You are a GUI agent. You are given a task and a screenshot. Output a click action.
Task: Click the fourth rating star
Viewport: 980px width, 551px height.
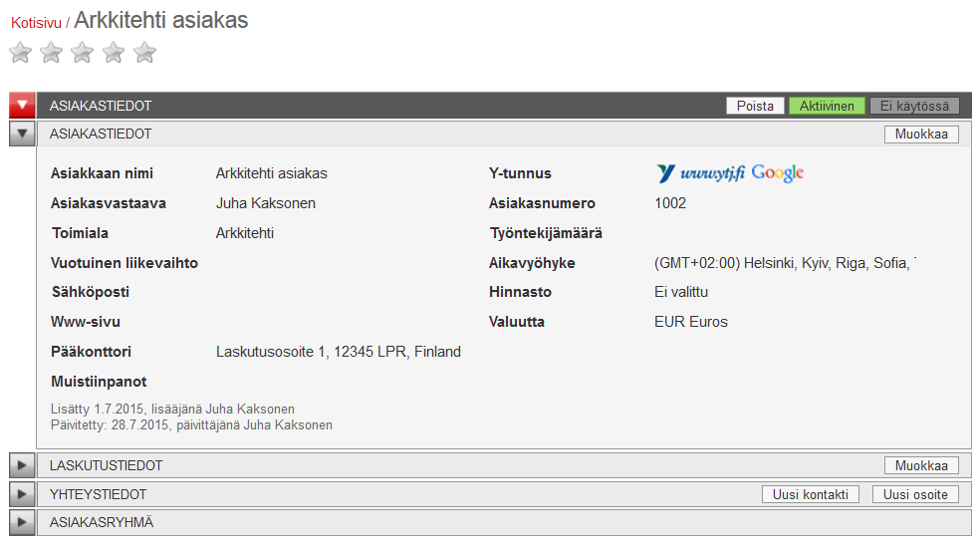pos(114,53)
